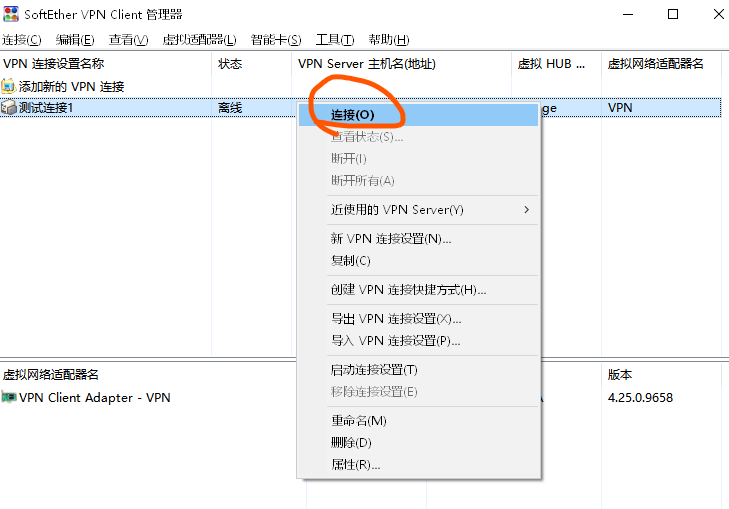Choose 连接(O) in the context menu
Image resolution: width=729 pixels, height=509 pixels.
pyautogui.click(x=418, y=115)
